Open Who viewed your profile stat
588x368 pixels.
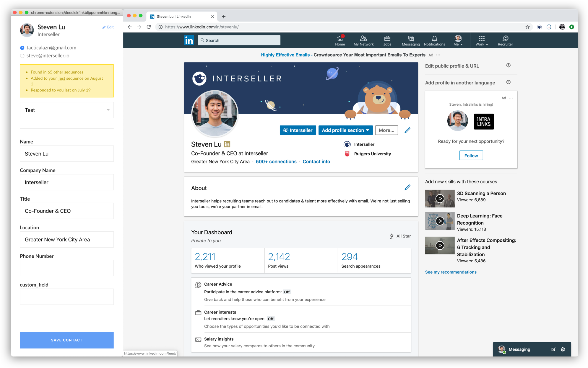point(228,261)
